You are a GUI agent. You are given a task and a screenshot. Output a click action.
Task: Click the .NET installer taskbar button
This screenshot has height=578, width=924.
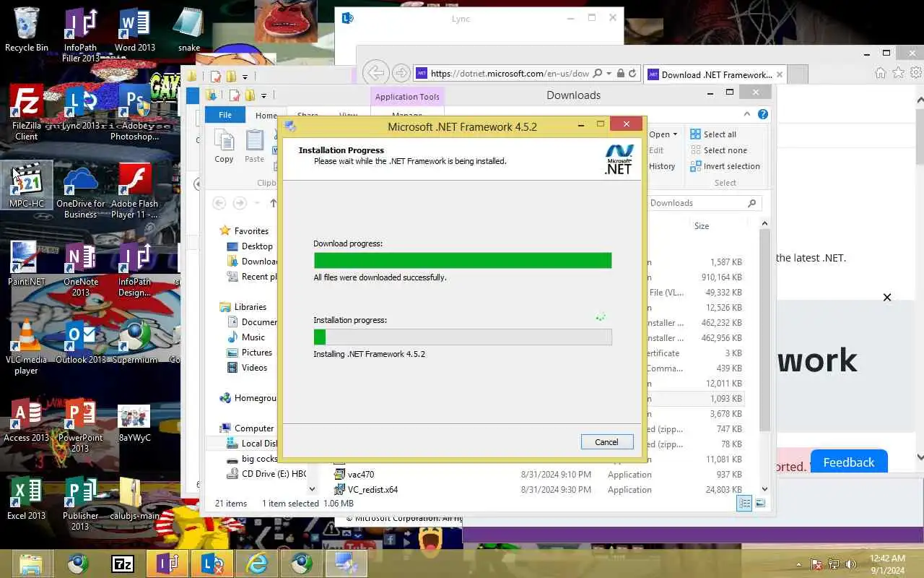pos(346,563)
